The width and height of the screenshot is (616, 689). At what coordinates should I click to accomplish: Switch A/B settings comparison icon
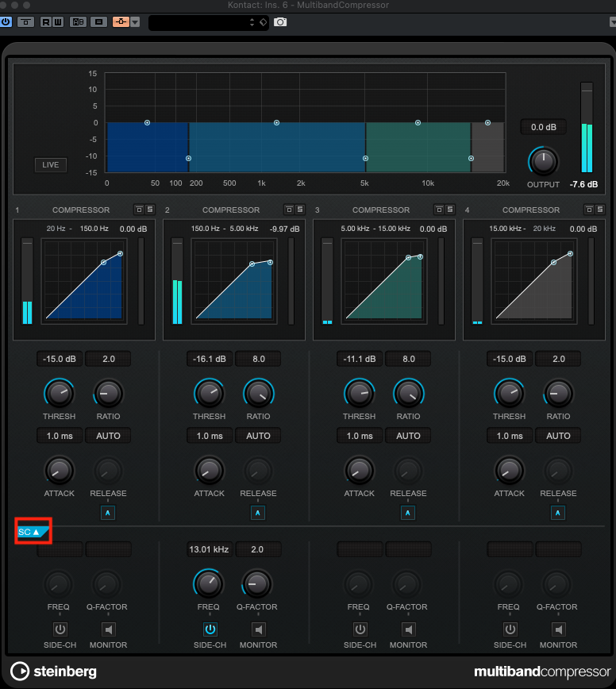click(79, 22)
